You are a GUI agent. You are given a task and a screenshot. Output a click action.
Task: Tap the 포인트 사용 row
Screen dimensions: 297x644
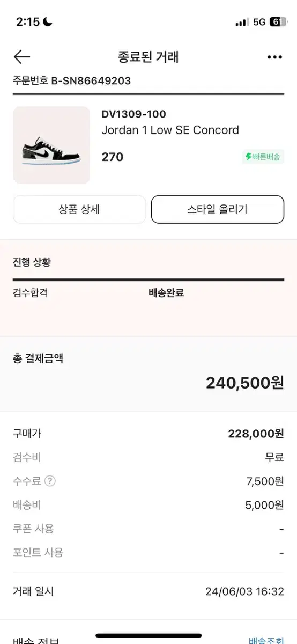(148, 552)
